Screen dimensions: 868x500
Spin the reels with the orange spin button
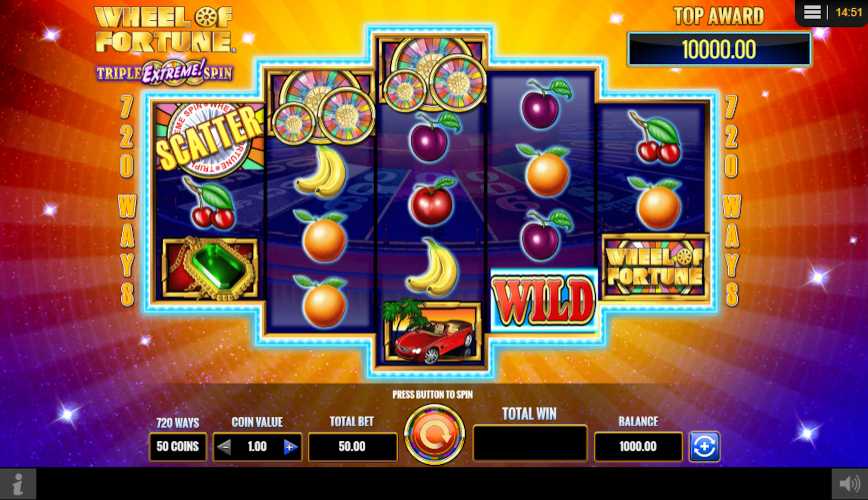point(435,435)
